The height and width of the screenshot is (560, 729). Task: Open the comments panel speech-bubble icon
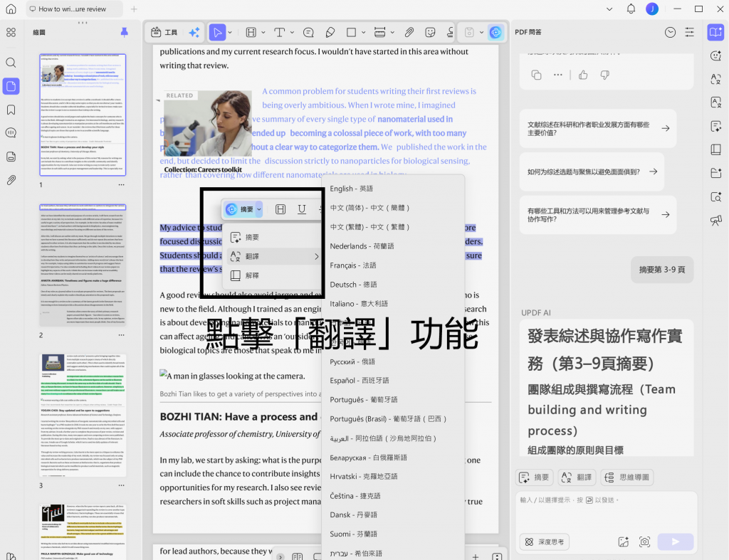pos(11,133)
